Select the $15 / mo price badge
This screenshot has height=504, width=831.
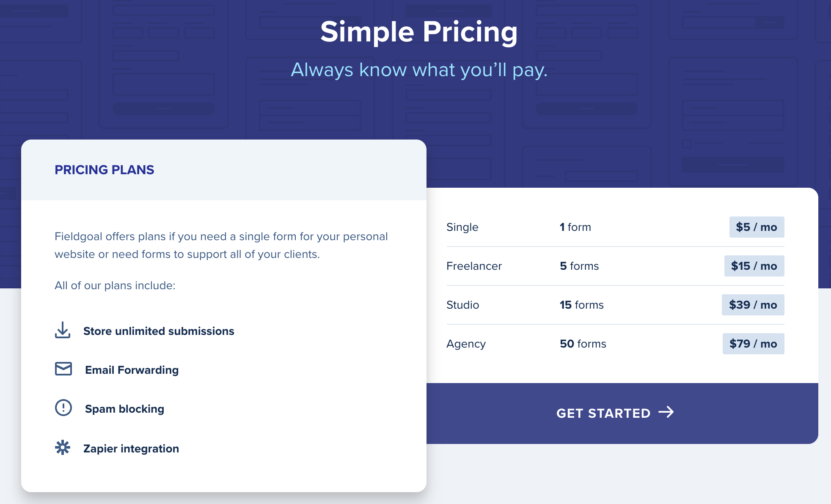[754, 266]
